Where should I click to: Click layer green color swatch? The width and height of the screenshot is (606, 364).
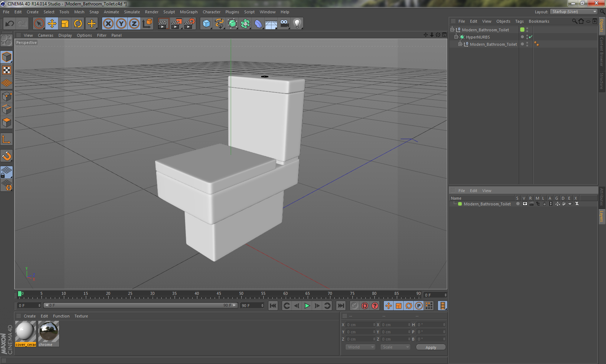point(460,204)
